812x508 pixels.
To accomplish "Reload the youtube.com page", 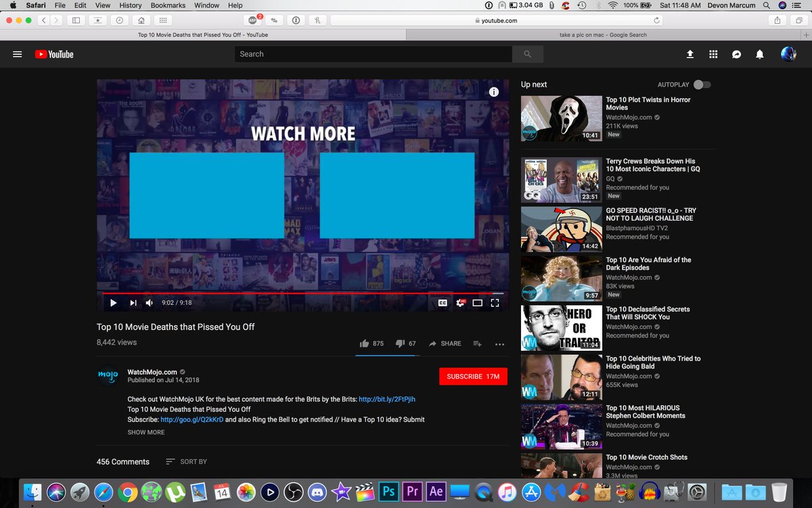I will (656, 20).
